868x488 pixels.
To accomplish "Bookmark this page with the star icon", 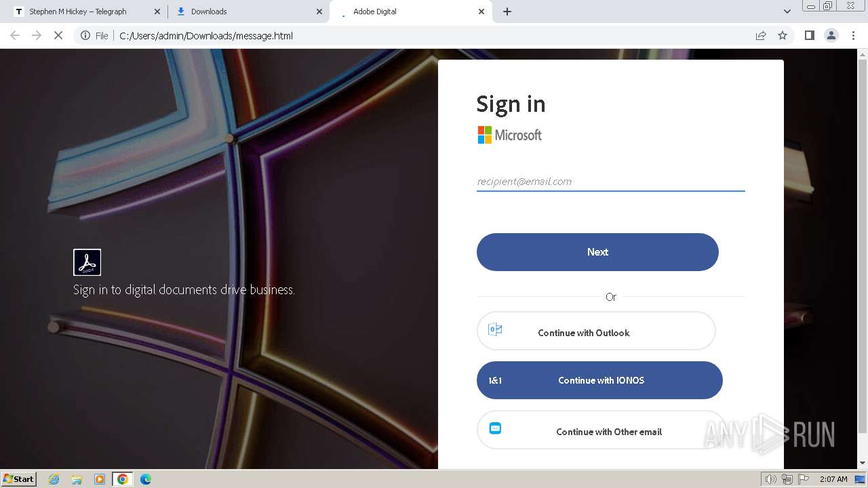I will tap(783, 35).
